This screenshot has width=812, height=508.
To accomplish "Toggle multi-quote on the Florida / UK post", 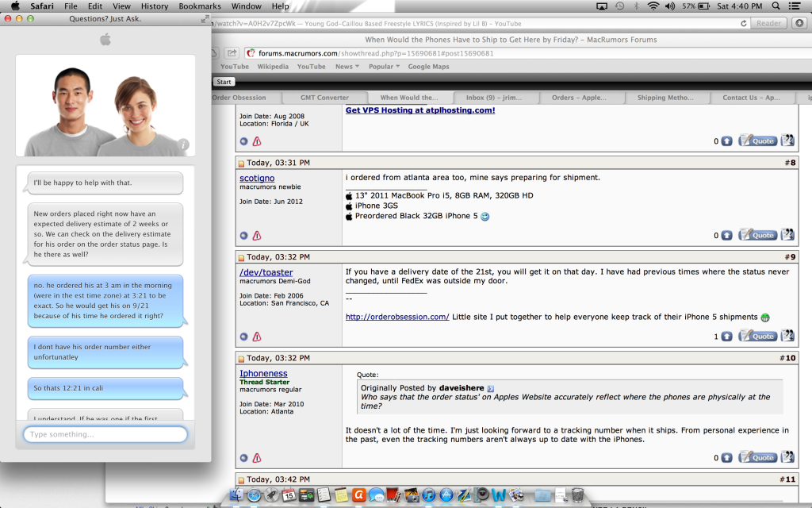I will (x=787, y=140).
